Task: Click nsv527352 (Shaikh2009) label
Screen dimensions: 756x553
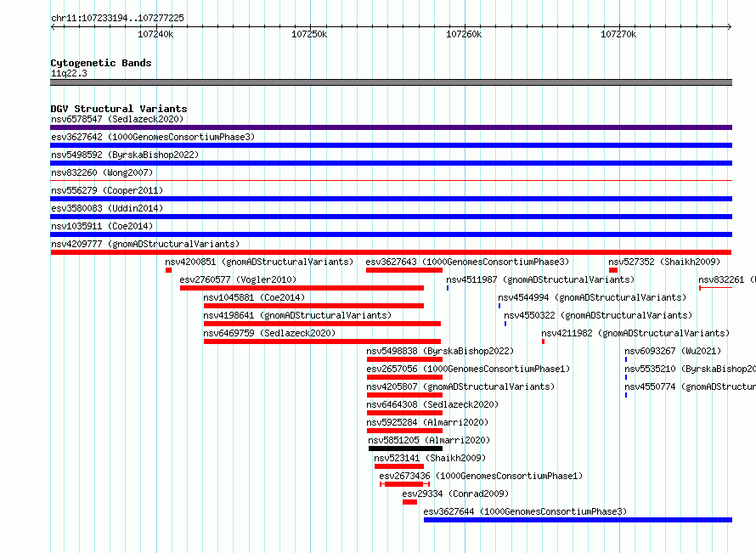Action: tap(664, 262)
